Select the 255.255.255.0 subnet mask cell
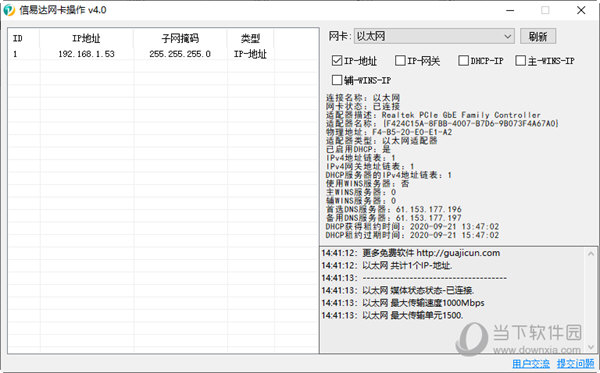This screenshot has height=373, width=600. tap(180, 54)
